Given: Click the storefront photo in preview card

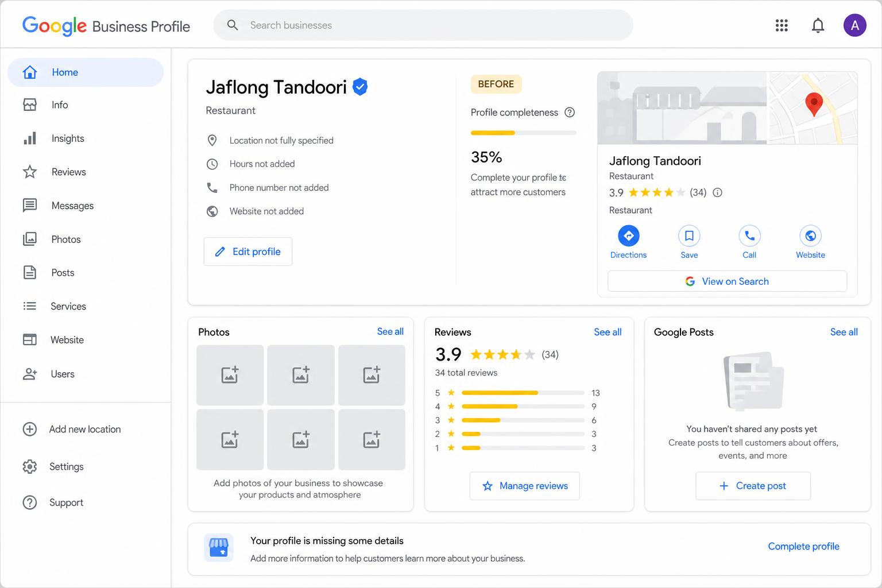Looking at the screenshot, I should click(x=682, y=108).
